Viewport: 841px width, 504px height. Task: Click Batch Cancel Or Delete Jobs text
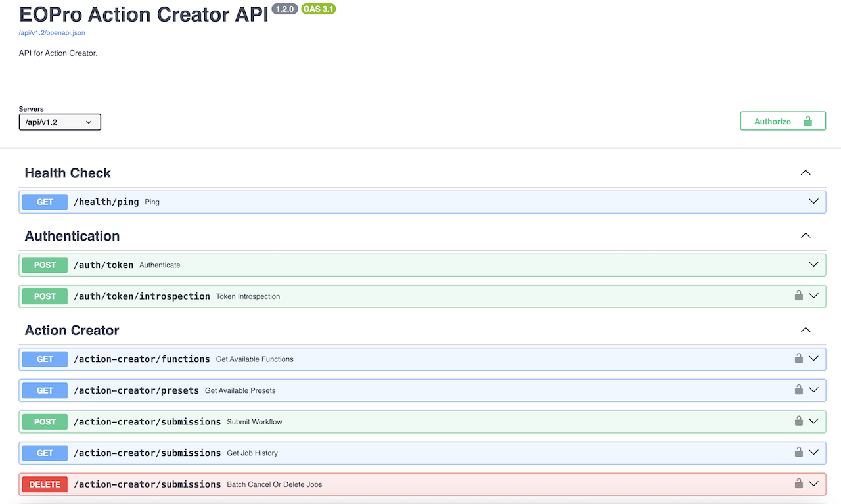point(275,484)
